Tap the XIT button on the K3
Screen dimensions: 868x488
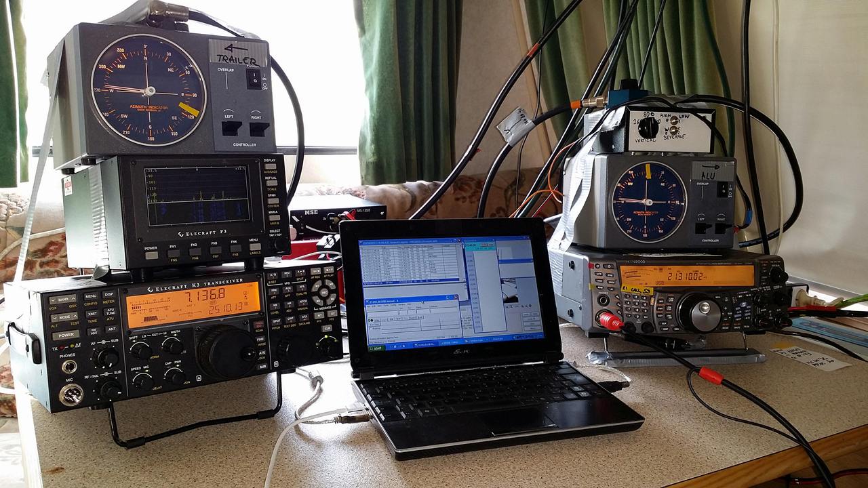pyautogui.click(x=332, y=313)
